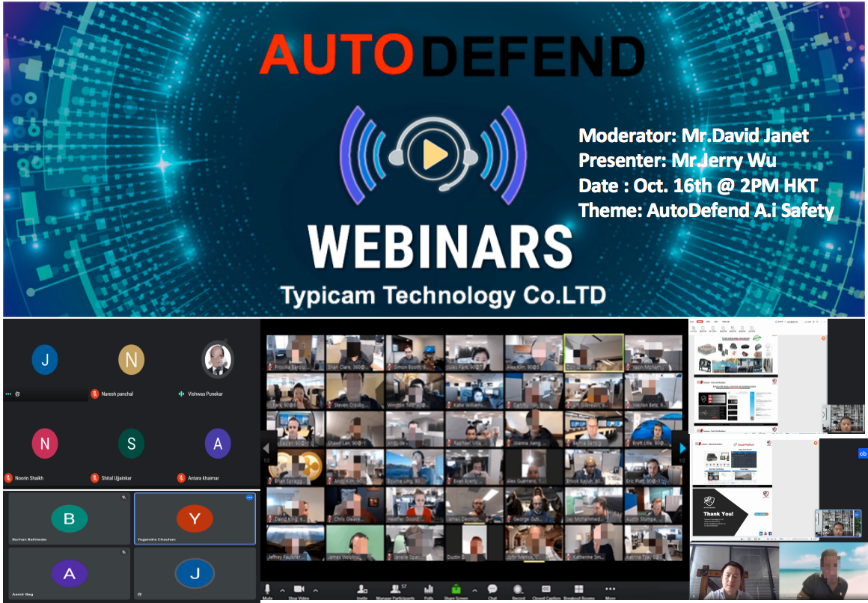Select Vishwas Punekar's profile photo avatar

218,359
